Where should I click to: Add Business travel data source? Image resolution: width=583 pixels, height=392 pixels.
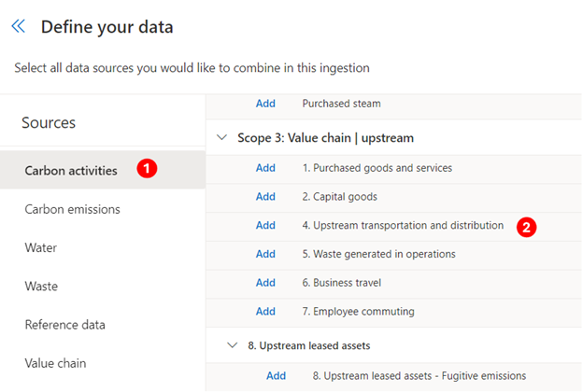pos(265,283)
